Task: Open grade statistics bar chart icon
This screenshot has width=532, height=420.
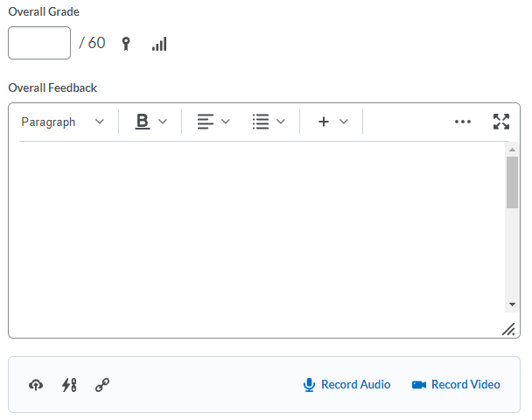Action: (158, 44)
